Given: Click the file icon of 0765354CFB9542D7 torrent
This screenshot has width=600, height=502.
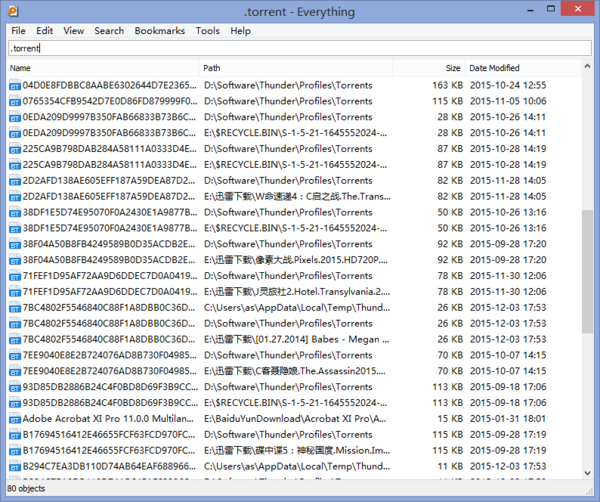Looking at the screenshot, I should click(x=15, y=101).
